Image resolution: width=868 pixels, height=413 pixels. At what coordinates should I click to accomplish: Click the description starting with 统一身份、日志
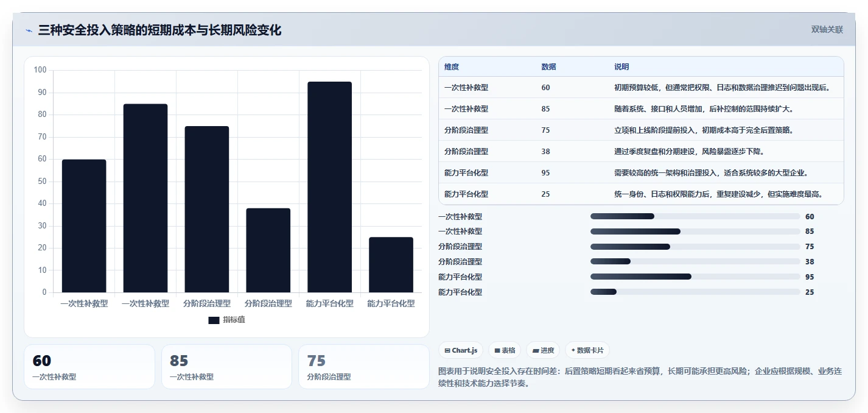718,194
